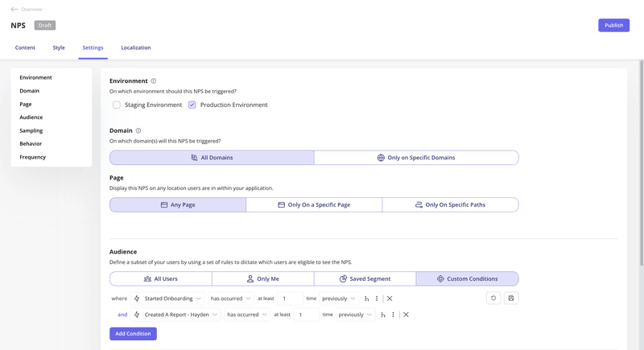This screenshot has width=644, height=350.
Task: Uncheck the Production Environment checkbox
Action: pyautogui.click(x=192, y=105)
